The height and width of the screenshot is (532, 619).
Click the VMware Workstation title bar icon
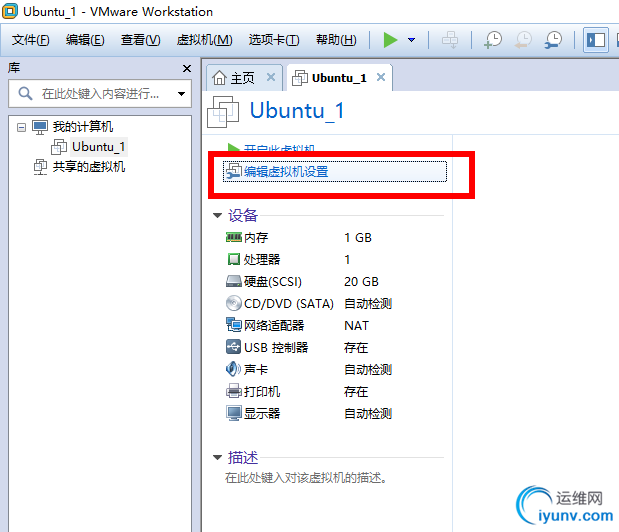(9, 11)
